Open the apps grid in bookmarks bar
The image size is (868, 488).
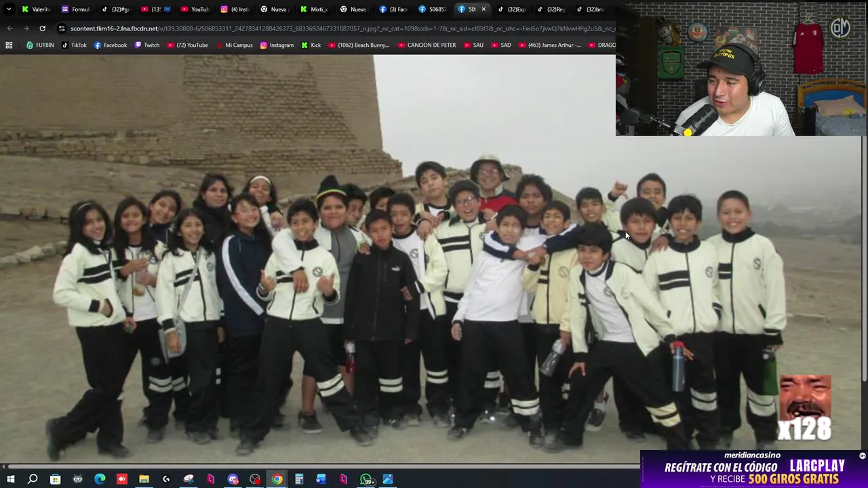[x=9, y=45]
